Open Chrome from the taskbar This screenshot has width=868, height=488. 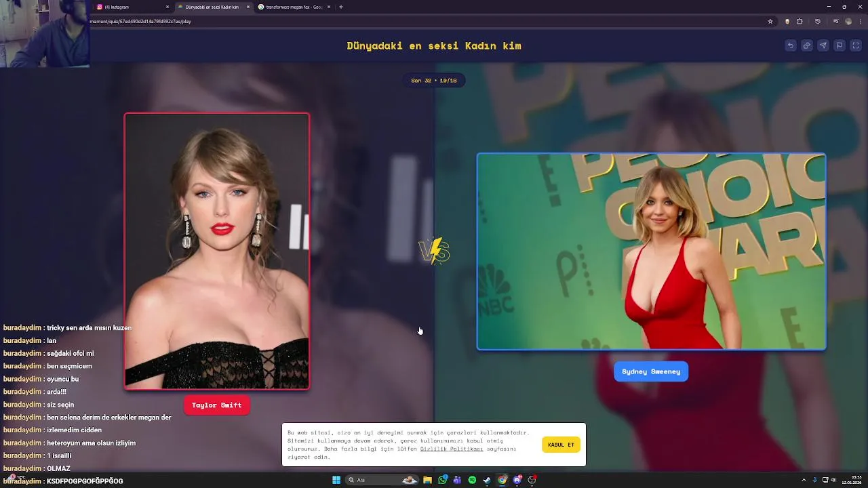502,480
